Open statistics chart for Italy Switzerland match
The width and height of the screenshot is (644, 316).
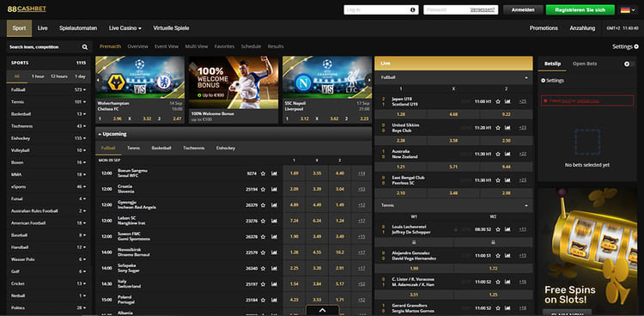tap(274, 284)
